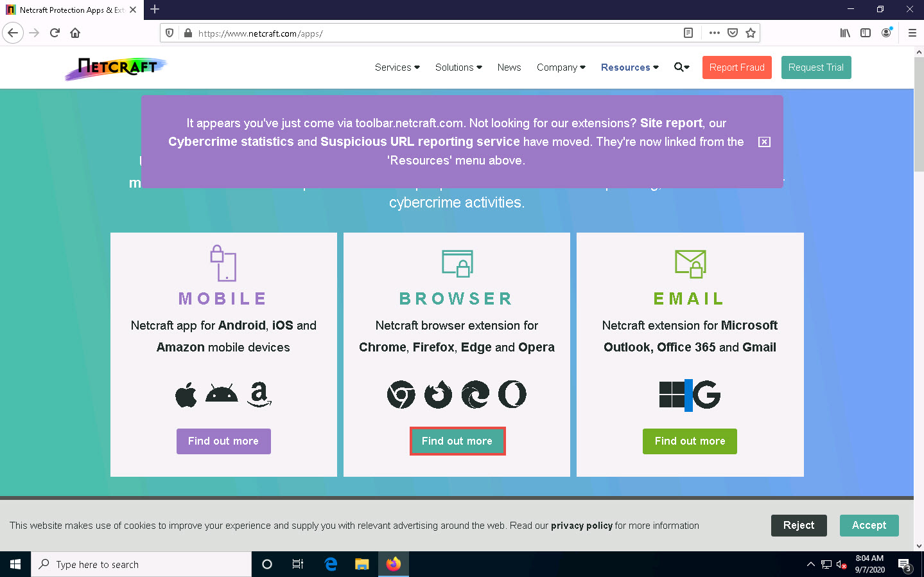Viewport: 924px width, 577px height.
Task: Show the sidebars icon
Action: click(866, 33)
